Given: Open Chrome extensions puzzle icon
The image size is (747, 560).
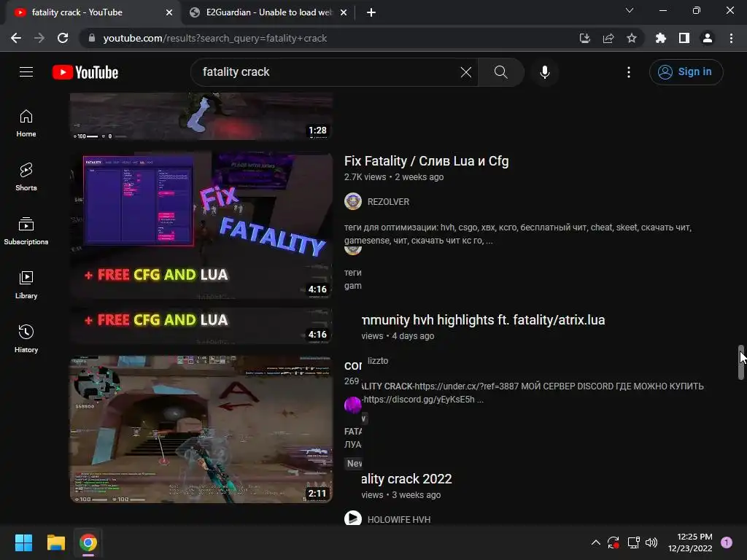Looking at the screenshot, I should pos(661,38).
